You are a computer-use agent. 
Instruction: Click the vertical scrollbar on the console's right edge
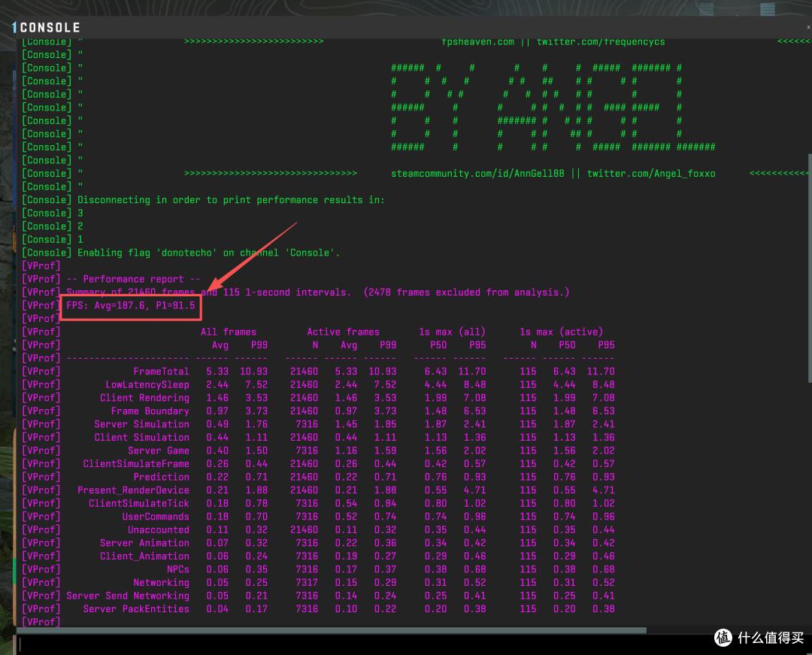(810, 268)
